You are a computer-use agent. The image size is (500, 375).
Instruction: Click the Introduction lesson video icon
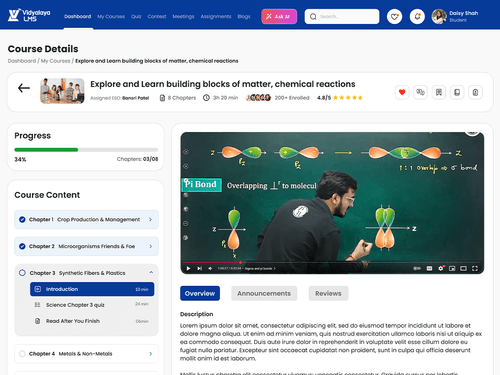point(38,289)
